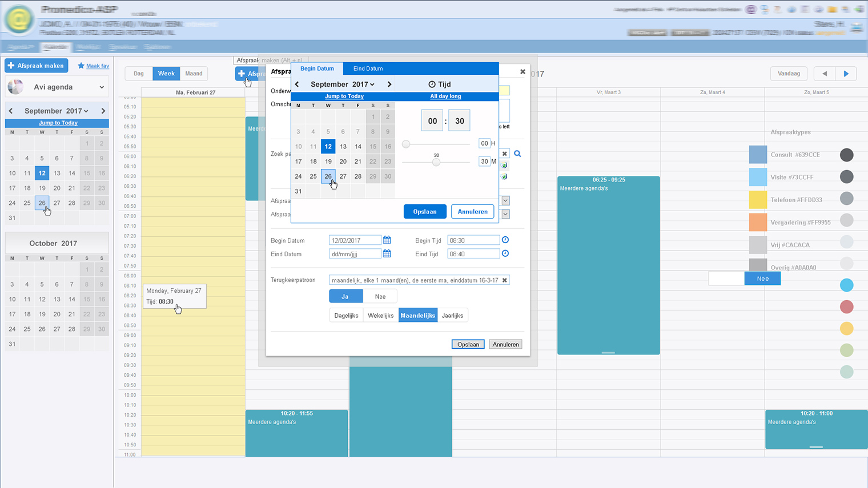Switch calendar to Maand view
The height and width of the screenshot is (488, 868).
[x=194, y=74]
